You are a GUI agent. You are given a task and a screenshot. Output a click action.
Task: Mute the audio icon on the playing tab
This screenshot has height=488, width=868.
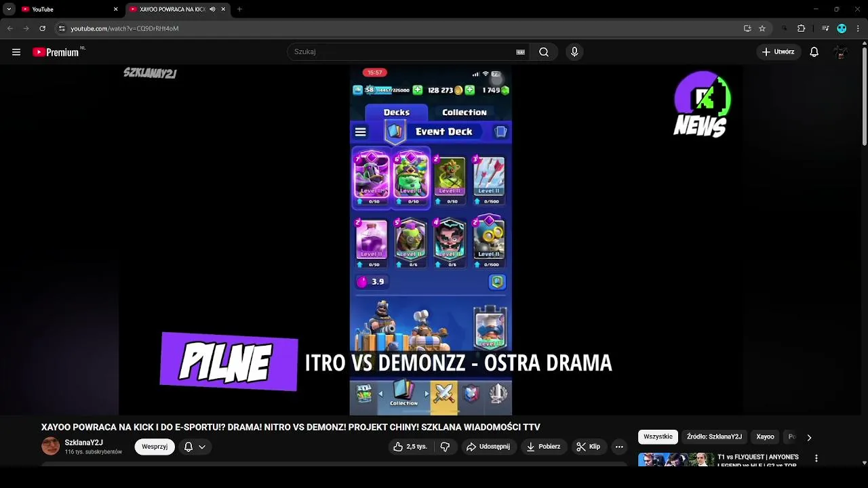click(x=213, y=9)
